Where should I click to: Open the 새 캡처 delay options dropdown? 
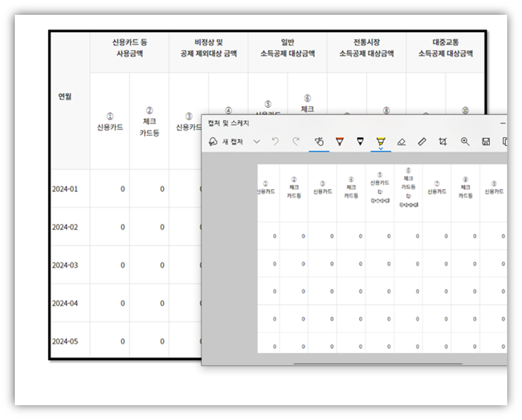tap(256, 140)
